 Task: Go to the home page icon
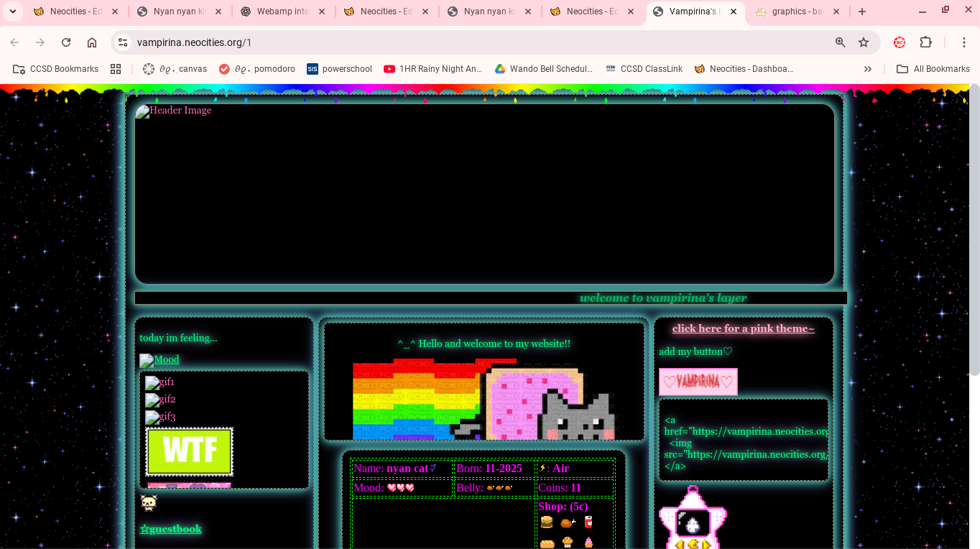click(92, 42)
